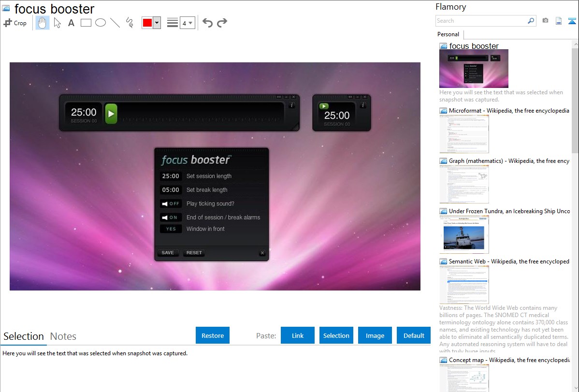Click the red color swatch
The width and height of the screenshot is (579, 392).
147,23
